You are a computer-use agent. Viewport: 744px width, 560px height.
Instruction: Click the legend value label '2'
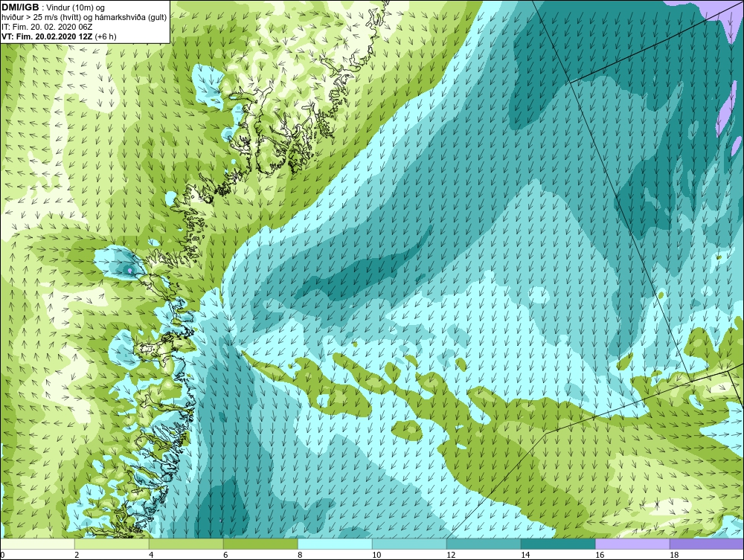tap(77, 555)
